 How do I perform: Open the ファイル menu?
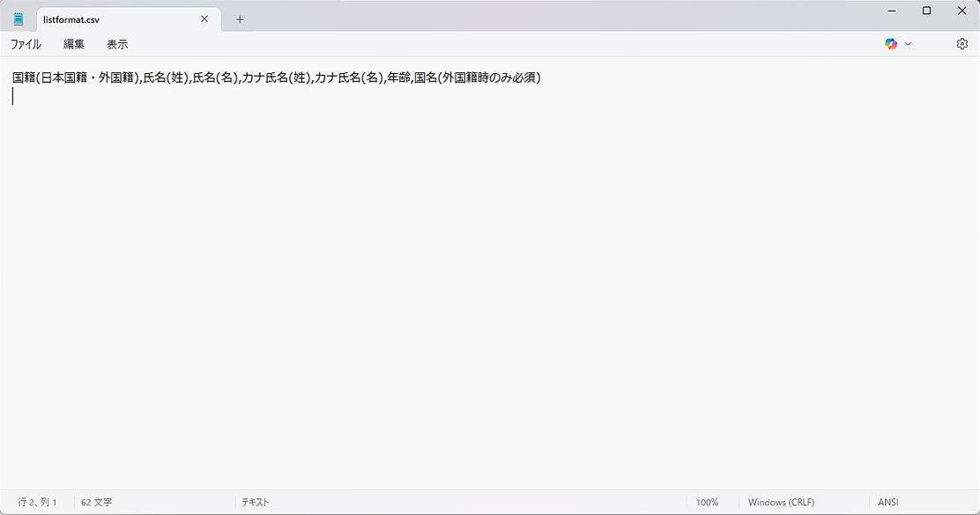pyautogui.click(x=26, y=44)
